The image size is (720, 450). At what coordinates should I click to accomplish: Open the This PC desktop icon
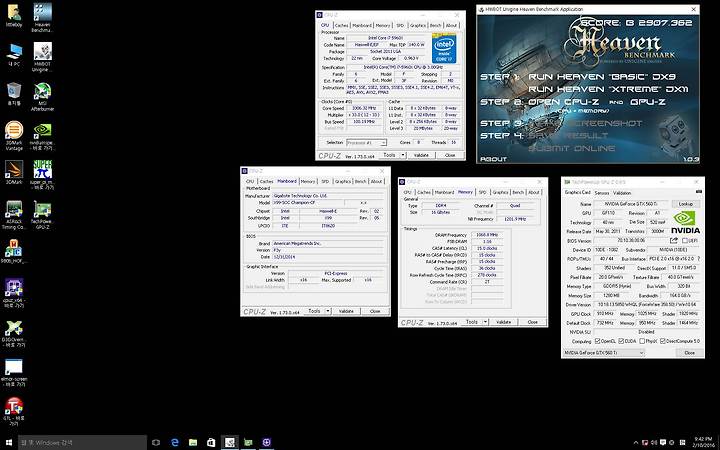[x=14, y=55]
